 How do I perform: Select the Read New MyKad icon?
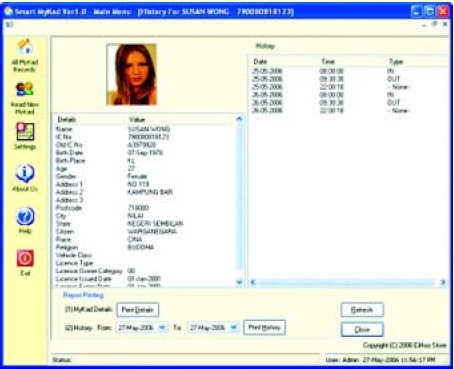[x=25, y=90]
